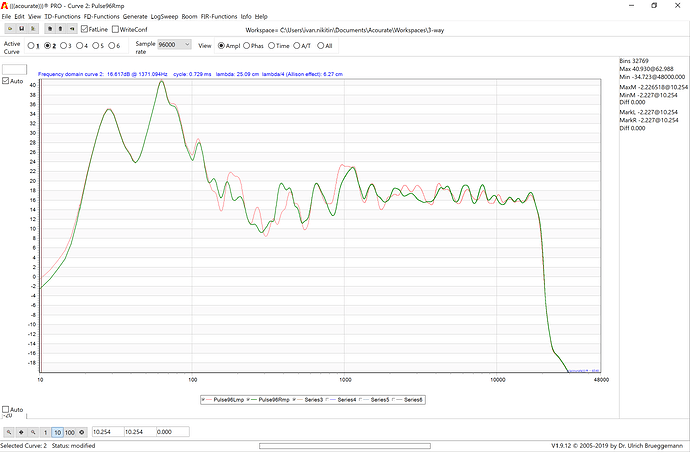Click the empty input box above Auto checkbox
Screen dimensions: 690x452
(15, 70)
